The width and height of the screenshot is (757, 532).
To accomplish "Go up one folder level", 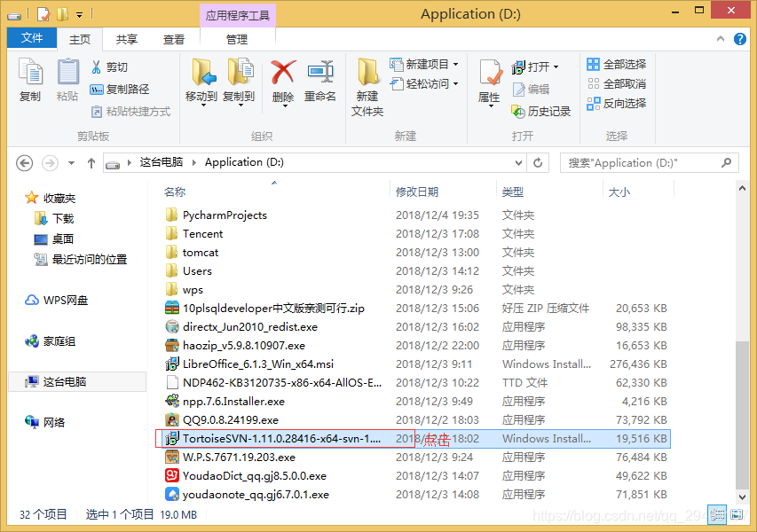I will click(x=91, y=163).
